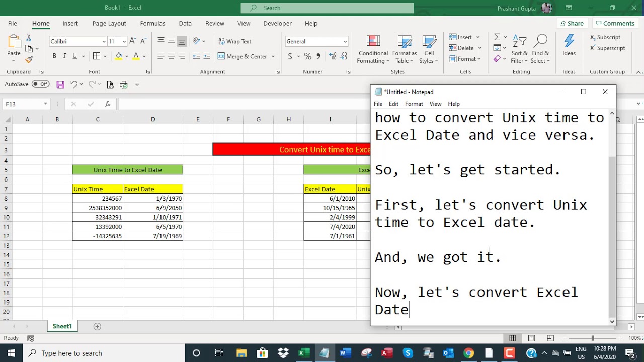Viewport: 644px width, 362px height.
Task: Open Word from the taskbar
Action: (345, 353)
